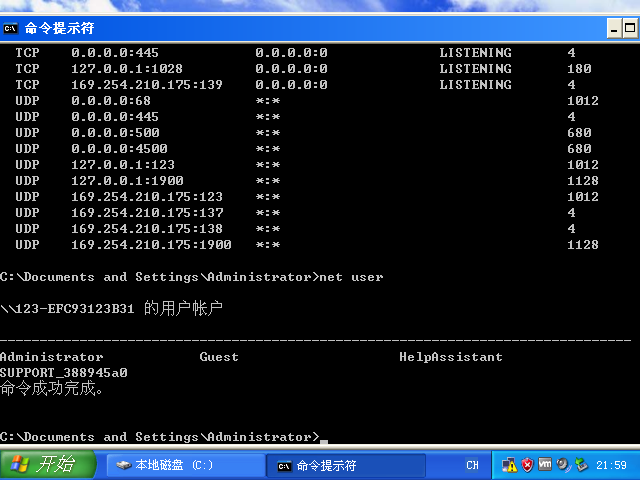Click the network warning tray icon
Image resolution: width=640 pixels, height=480 pixels.
[509, 465]
